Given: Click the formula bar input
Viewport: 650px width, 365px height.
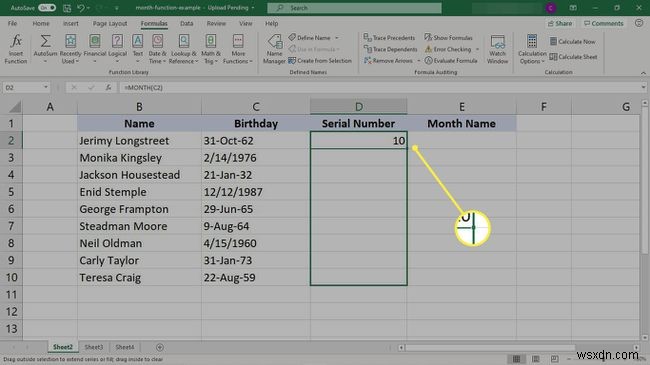Looking at the screenshot, I should [x=379, y=88].
